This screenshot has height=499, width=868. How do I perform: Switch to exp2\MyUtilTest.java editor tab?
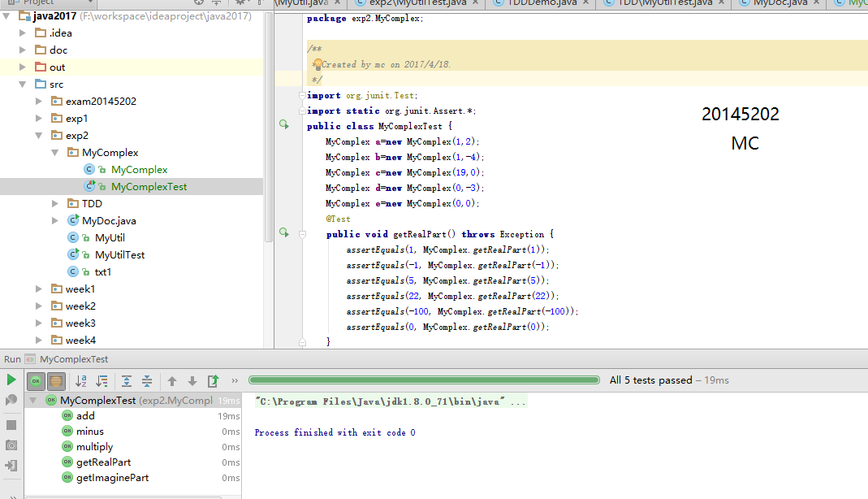pyautogui.click(x=418, y=2)
